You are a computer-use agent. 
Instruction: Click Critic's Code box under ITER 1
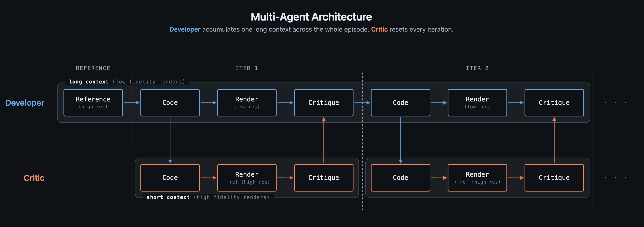tap(170, 178)
